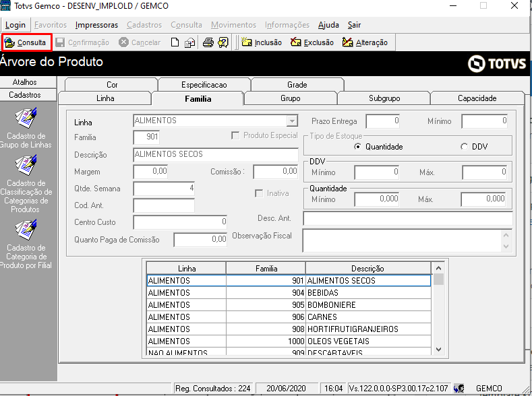Switch to the Grade tab
Image resolution: width=532 pixels, height=396 pixels.
pos(297,85)
